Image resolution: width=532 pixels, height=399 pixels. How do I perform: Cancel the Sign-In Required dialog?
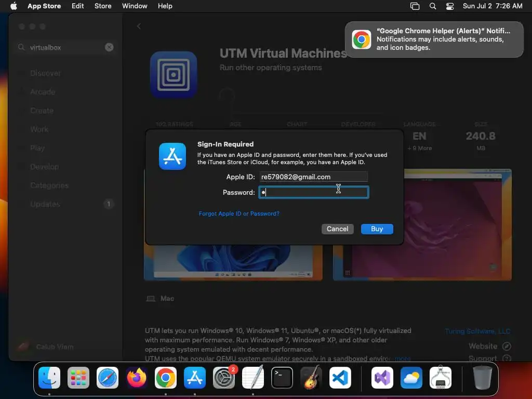(x=337, y=229)
